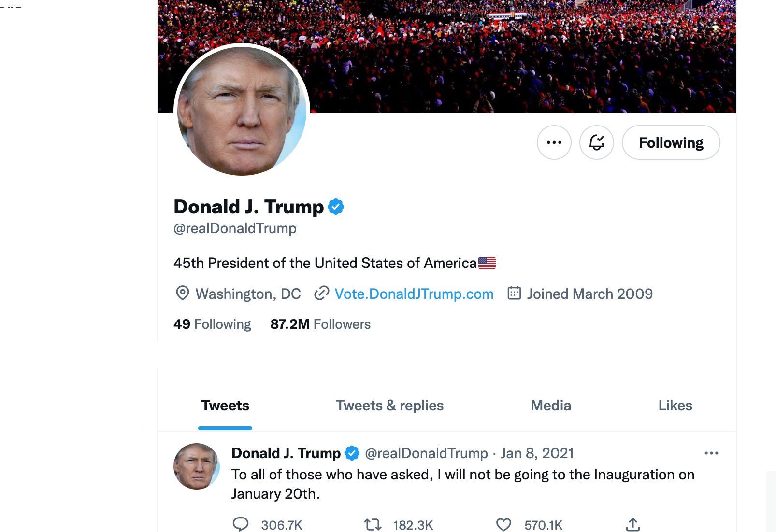Image resolution: width=776 pixels, height=532 pixels.
Task: Visit the Vote.DonaldJTrump.com link
Action: (x=414, y=294)
